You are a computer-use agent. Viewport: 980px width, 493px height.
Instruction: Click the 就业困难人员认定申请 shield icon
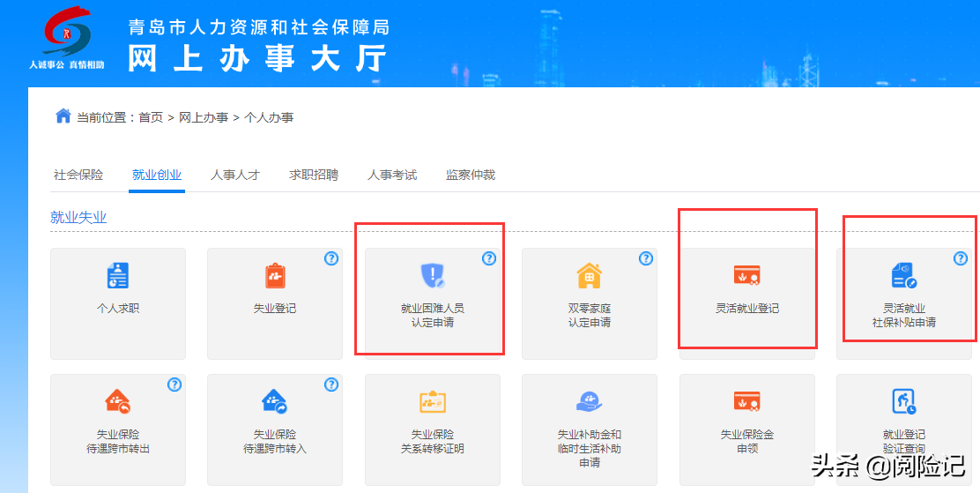click(433, 275)
